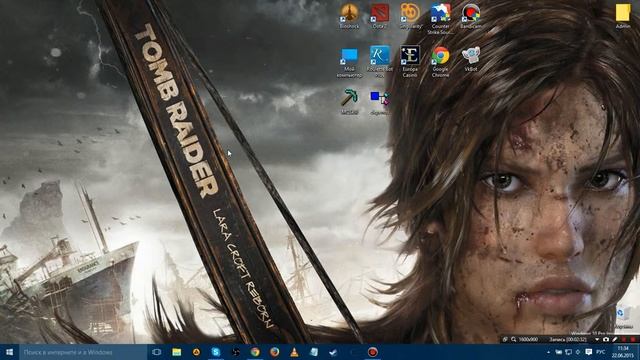
Task: Change the РУС input language indicator
Action: [x=600, y=352]
